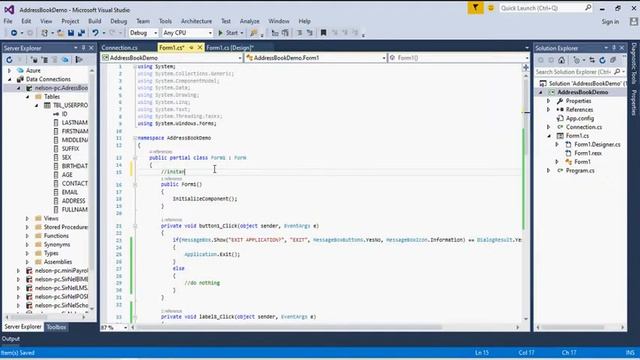Image resolution: width=640 pixels, height=360 pixels.
Task: Click the Sign in link
Action: coord(610,22)
